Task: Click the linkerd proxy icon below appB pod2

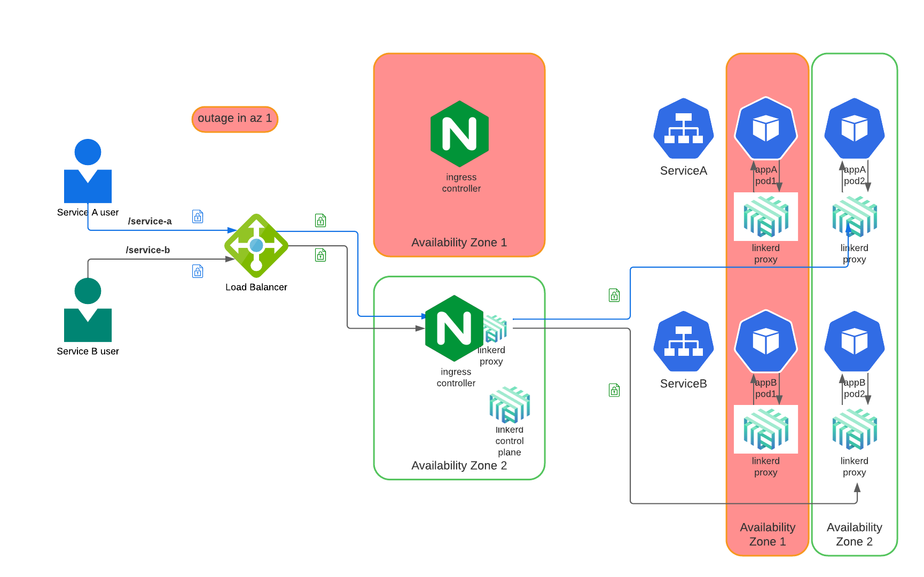Action: 855,429
